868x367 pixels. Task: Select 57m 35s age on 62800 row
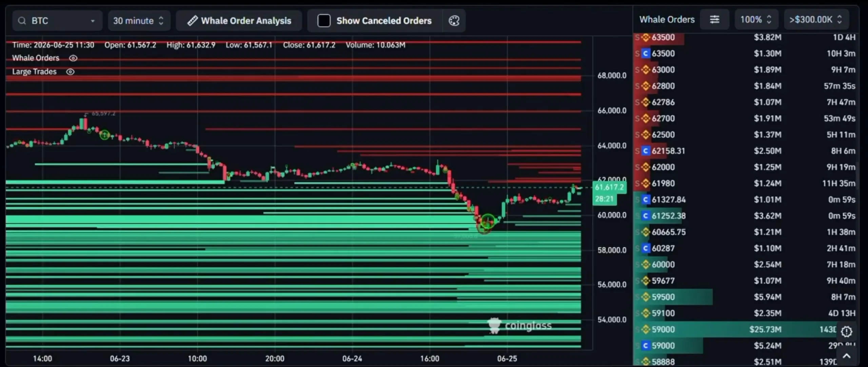coord(840,86)
